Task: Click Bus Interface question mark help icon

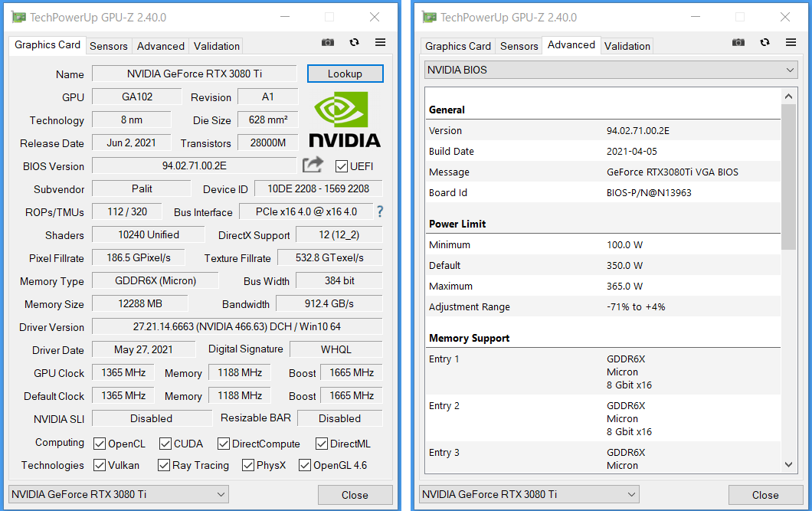Action: pyautogui.click(x=380, y=211)
